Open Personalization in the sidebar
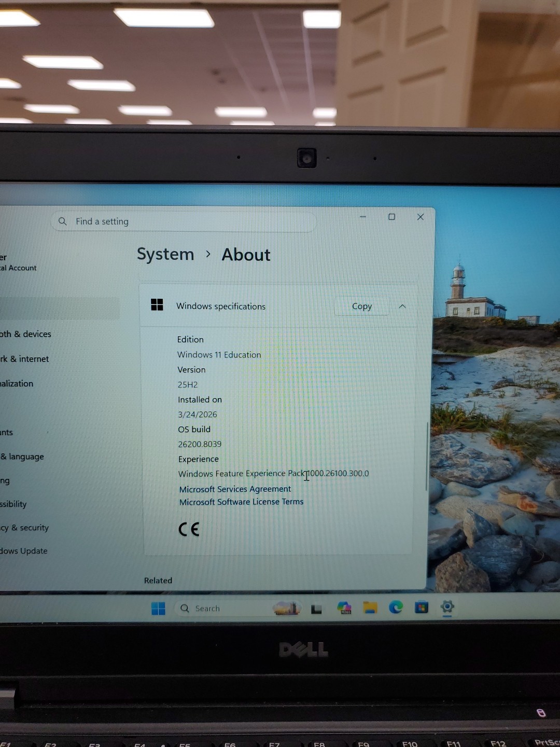The image size is (560, 747). 17,384
